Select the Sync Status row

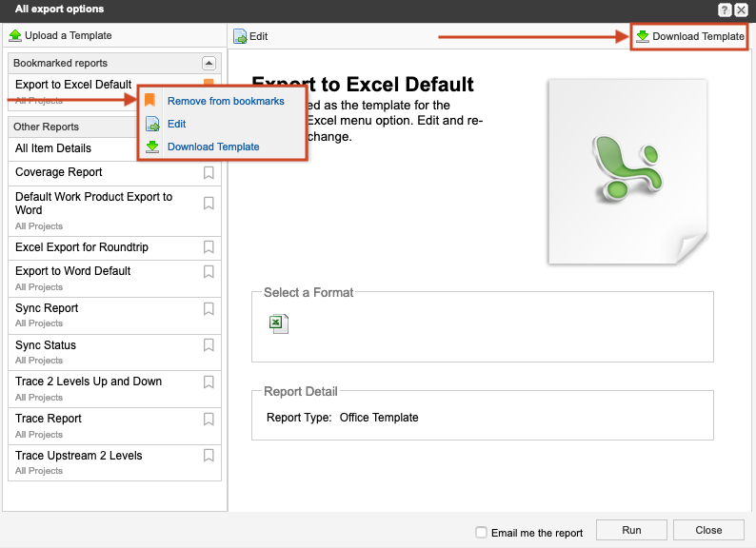pyautogui.click(x=115, y=352)
